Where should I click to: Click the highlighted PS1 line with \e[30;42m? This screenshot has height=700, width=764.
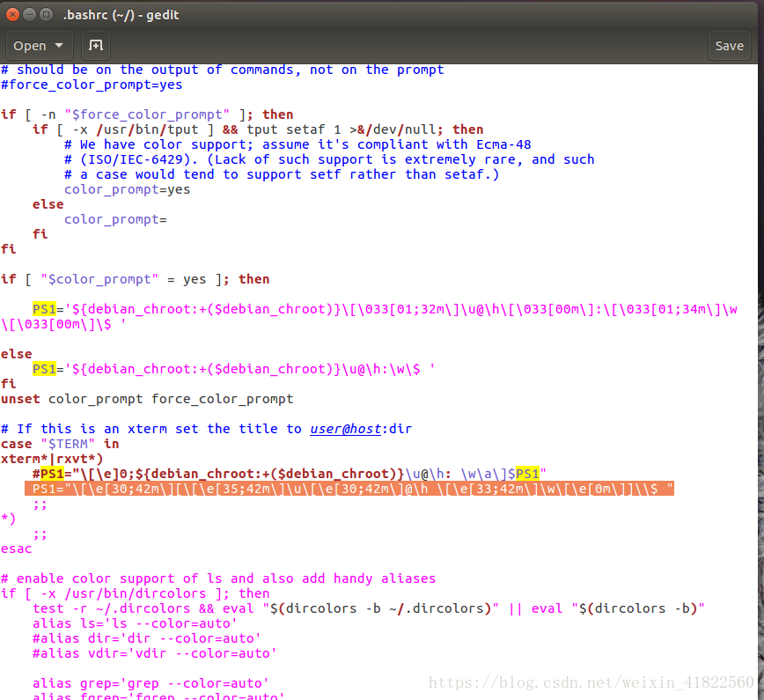(x=349, y=489)
